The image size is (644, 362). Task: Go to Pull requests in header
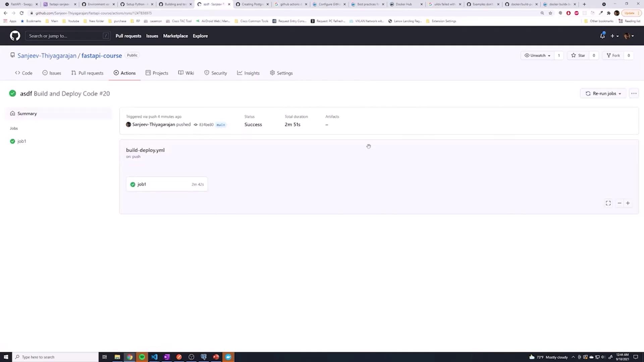[x=128, y=36]
